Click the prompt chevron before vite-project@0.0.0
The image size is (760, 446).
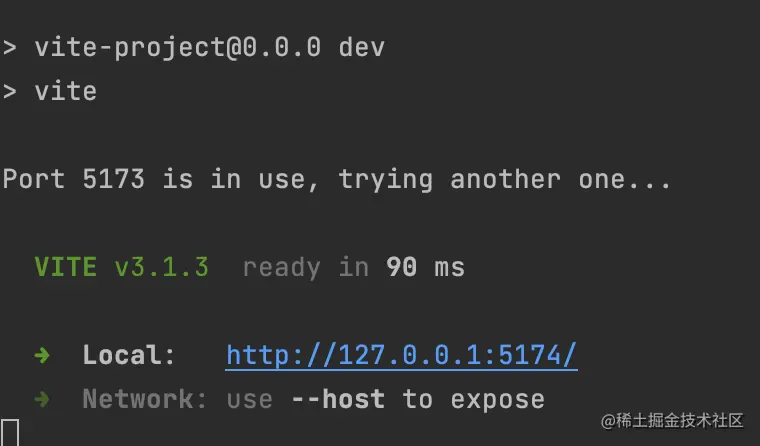10,48
